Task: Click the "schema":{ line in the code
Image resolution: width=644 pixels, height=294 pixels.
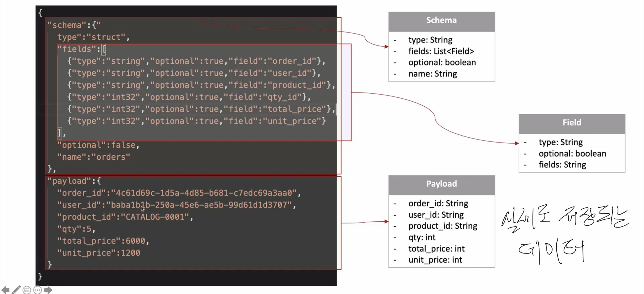Action: point(74,25)
